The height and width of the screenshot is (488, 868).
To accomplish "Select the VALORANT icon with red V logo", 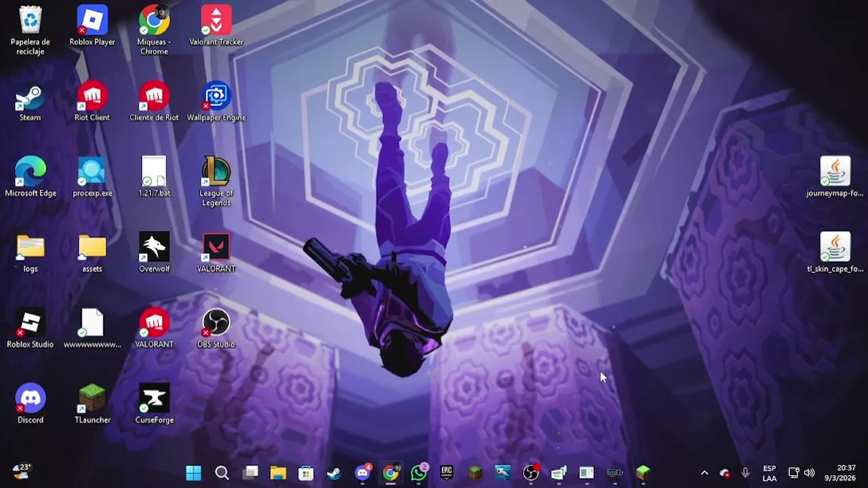I will [216, 253].
